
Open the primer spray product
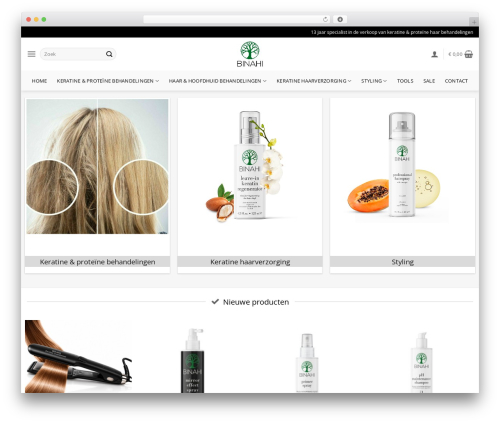coord(307,363)
